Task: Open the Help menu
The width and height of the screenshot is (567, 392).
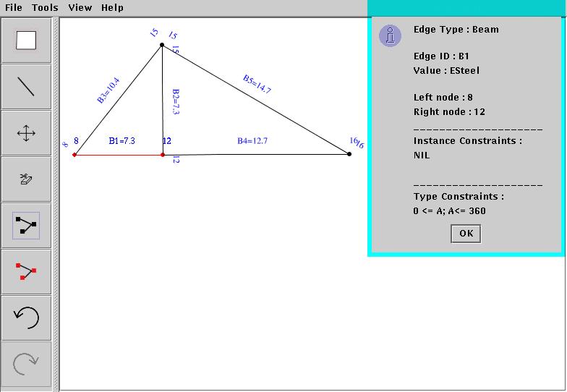Action: (x=112, y=7)
